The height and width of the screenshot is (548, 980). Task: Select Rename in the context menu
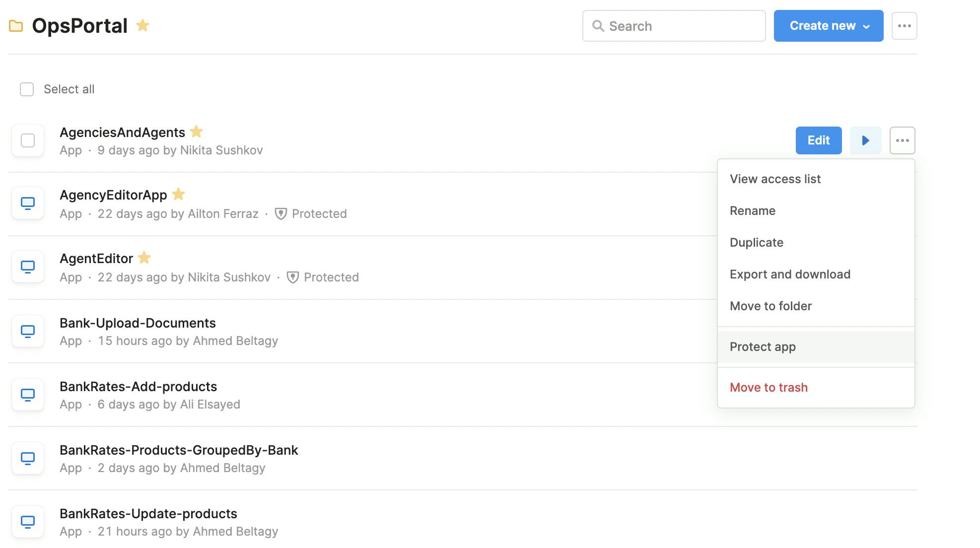pos(816,211)
